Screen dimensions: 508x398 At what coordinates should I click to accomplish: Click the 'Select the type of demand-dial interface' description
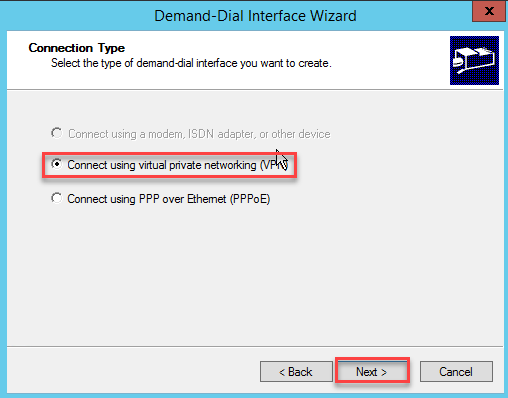pos(191,63)
